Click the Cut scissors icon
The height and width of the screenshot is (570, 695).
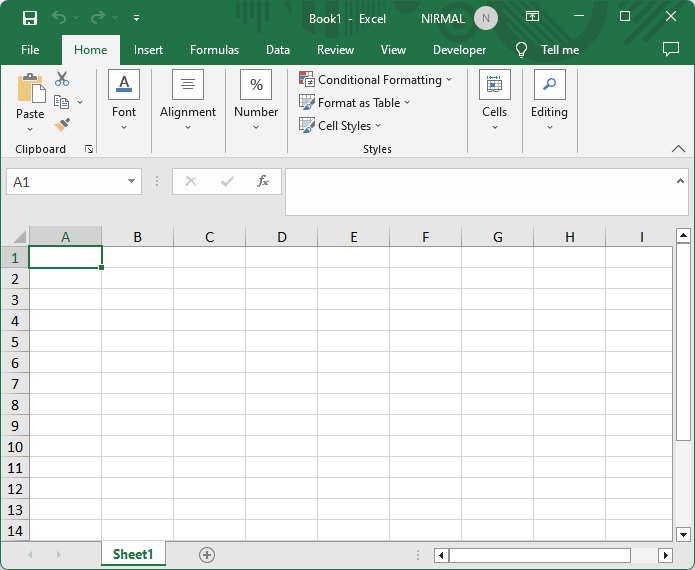pyautogui.click(x=62, y=79)
